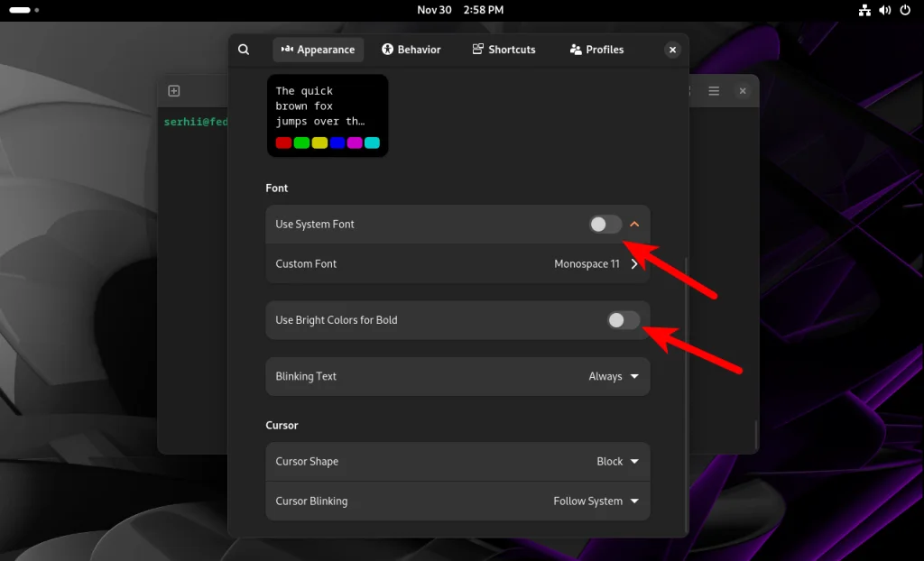Close the terminal window behind the dialog
Screen dimensions: 924x561
tap(743, 91)
